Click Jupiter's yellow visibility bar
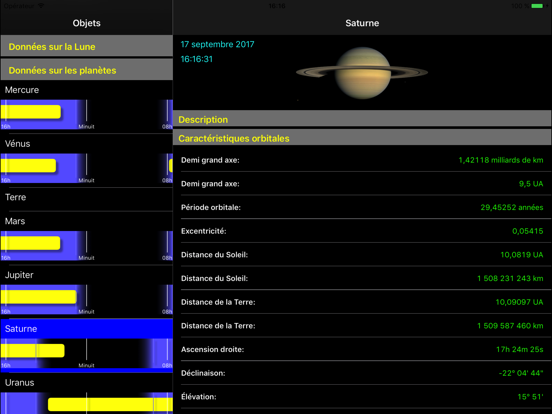The height and width of the screenshot is (414, 552). (x=38, y=297)
